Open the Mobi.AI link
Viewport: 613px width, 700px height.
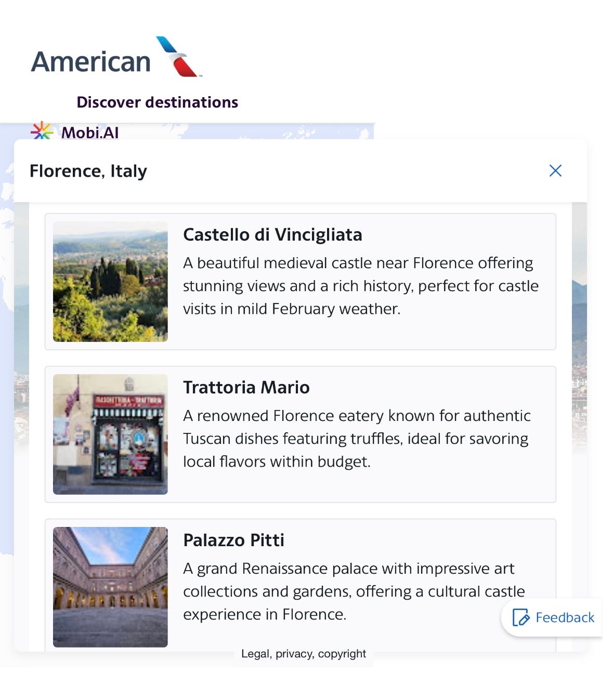click(x=90, y=133)
